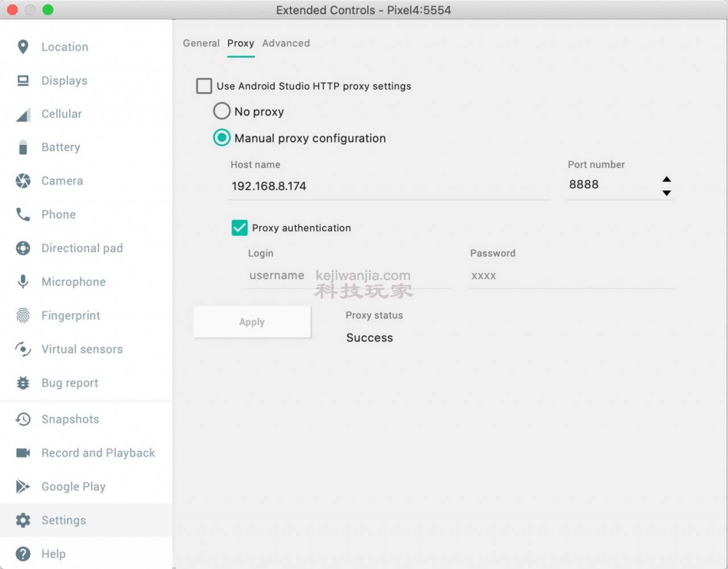The image size is (728, 569).
Task: Go to the Snapshots section label
Action: [70, 420]
